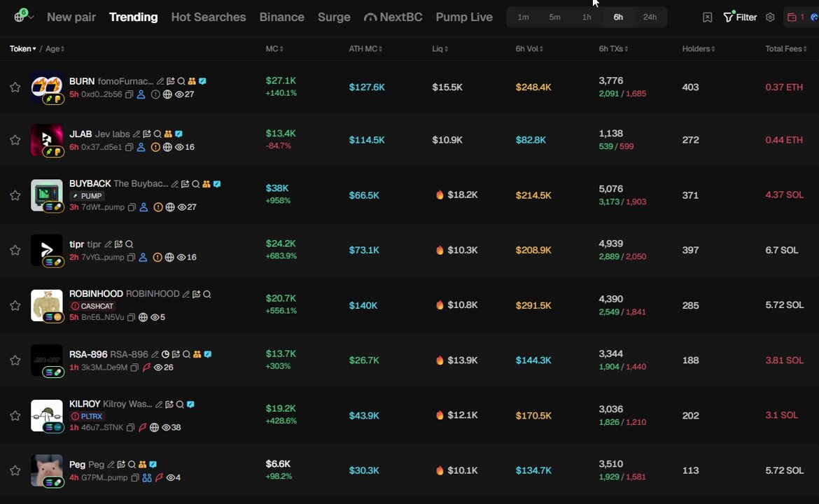Image resolution: width=819 pixels, height=504 pixels.
Task: Go to the Hot Searches tab
Action: click(209, 17)
